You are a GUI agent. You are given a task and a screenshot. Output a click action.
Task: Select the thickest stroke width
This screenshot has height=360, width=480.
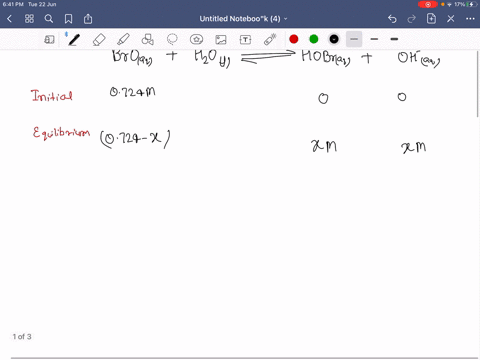(394, 39)
